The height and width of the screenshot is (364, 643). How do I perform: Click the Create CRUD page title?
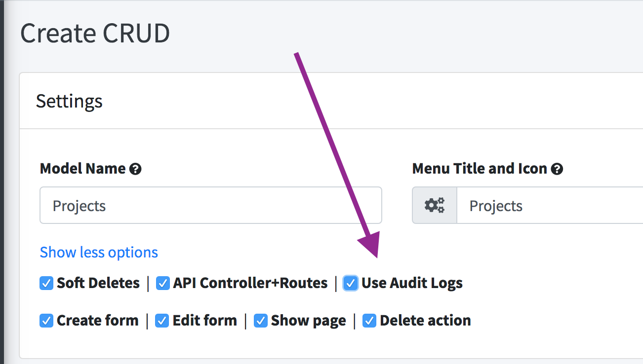click(95, 34)
